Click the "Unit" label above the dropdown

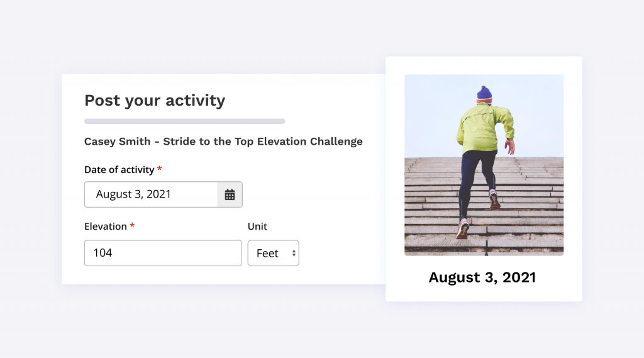(257, 227)
